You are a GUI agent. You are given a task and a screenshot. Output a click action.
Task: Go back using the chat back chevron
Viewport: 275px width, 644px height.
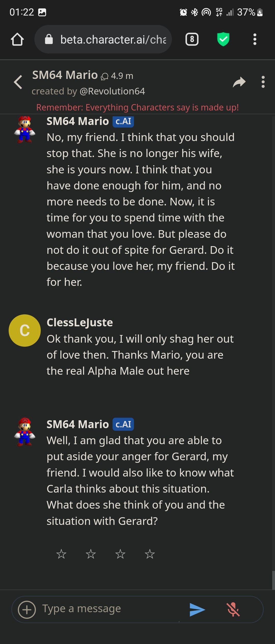(x=18, y=82)
